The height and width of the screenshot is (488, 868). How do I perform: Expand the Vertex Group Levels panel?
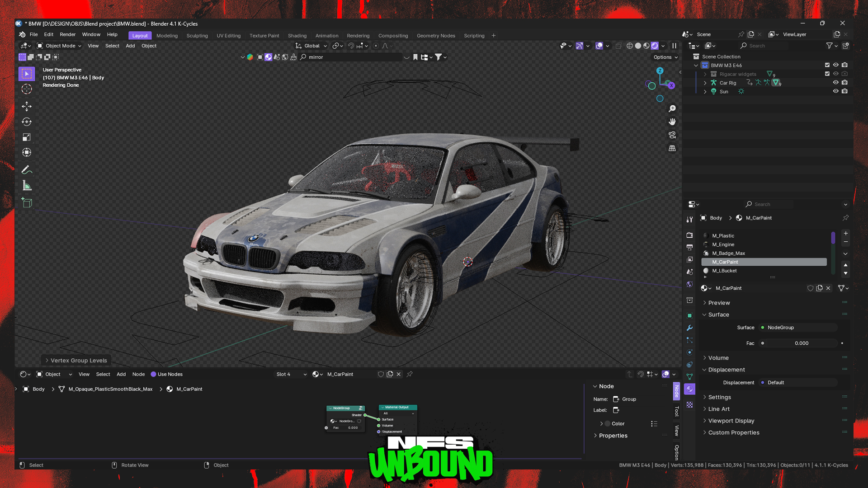pyautogui.click(x=76, y=360)
